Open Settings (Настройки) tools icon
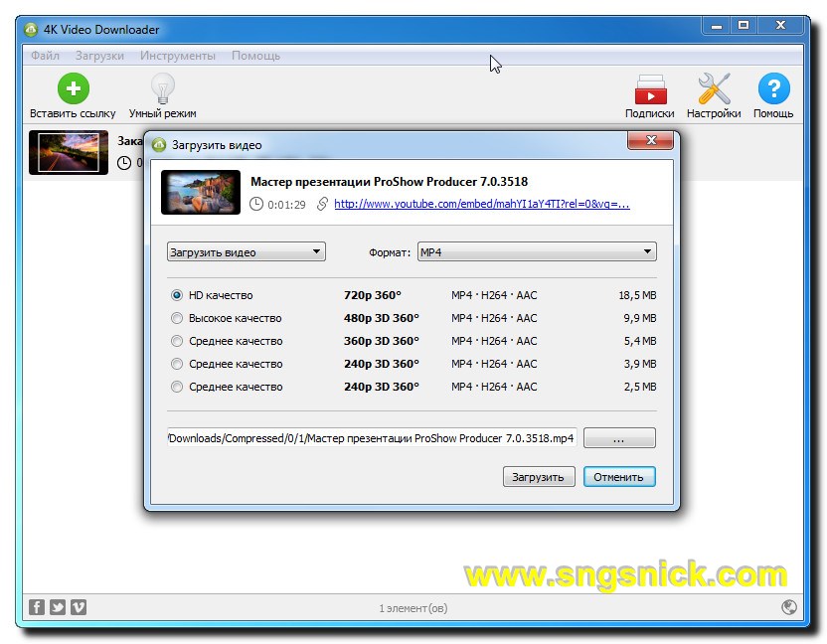This screenshot has height=644, width=827. [x=714, y=88]
